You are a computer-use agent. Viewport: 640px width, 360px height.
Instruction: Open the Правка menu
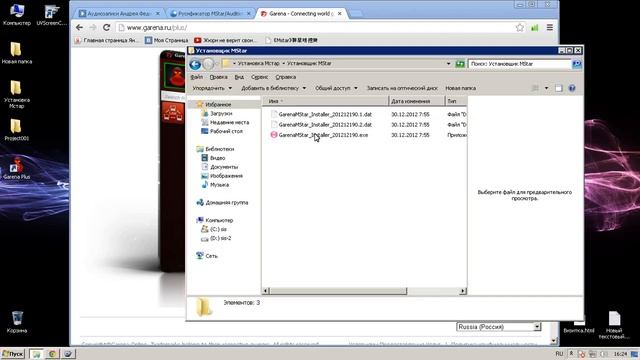coord(218,77)
